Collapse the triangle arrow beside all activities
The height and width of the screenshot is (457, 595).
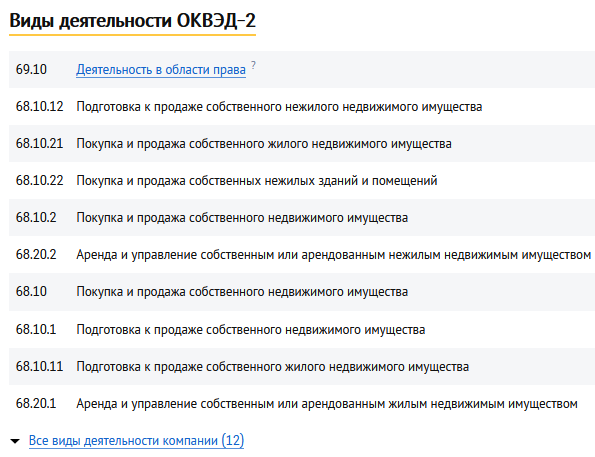(15, 441)
